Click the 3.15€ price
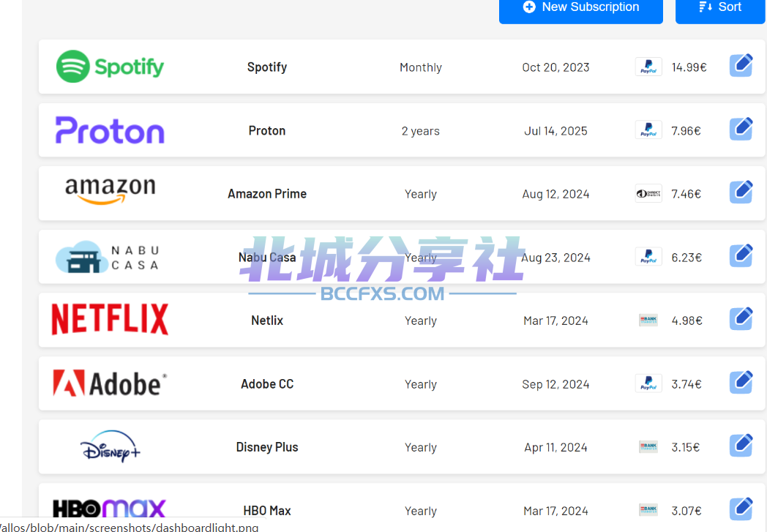Viewport: 767px width, 532px height. click(x=685, y=447)
